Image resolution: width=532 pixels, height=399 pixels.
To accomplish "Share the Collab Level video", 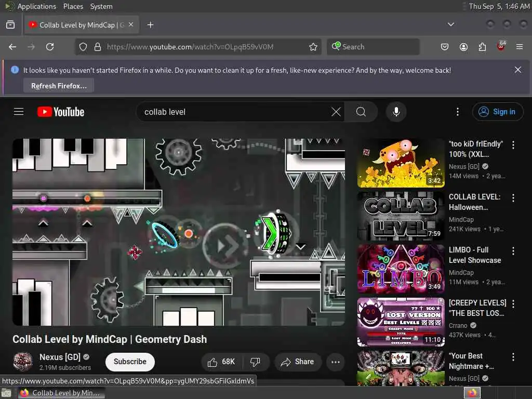I will pyautogui.click(x=297, y=362).
